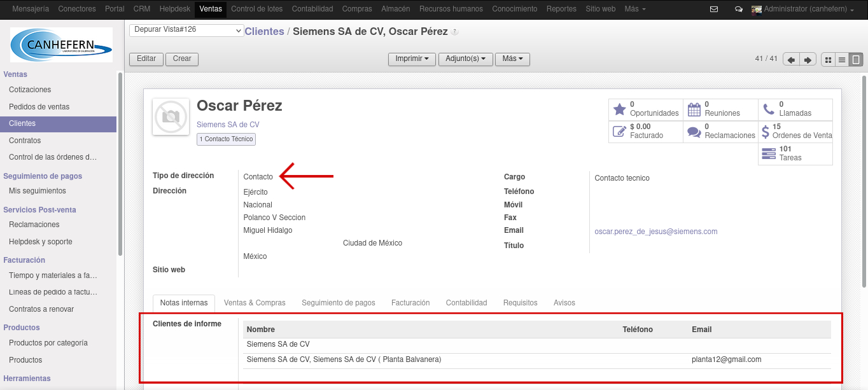Click the 1 Contacto Técnico tag

pos(226,139)
